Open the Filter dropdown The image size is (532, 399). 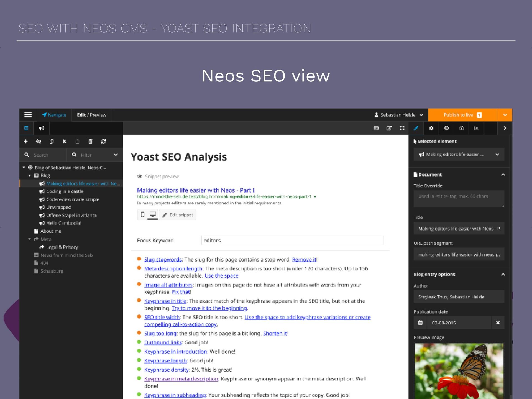coord(95,155)
